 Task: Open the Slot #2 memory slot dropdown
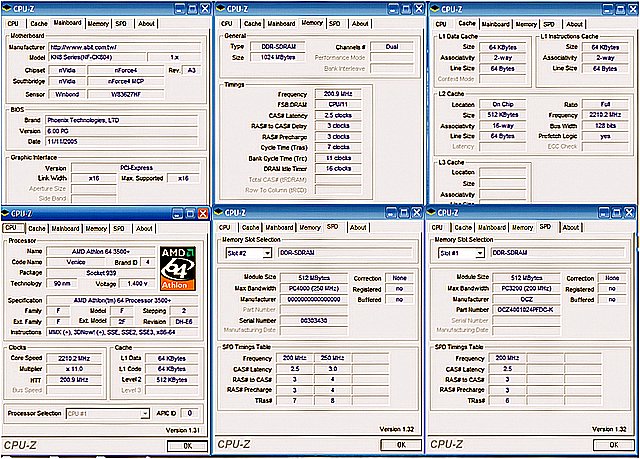pos(267,253)
